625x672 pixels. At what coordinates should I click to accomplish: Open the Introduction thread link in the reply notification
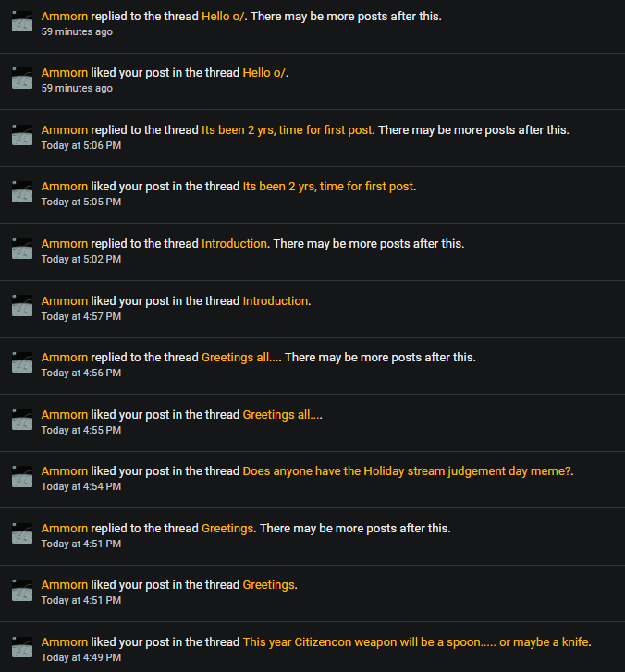pos(235,244)
